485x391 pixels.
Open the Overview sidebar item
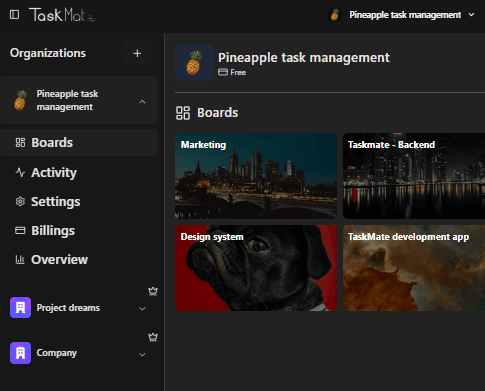(79, 259)
